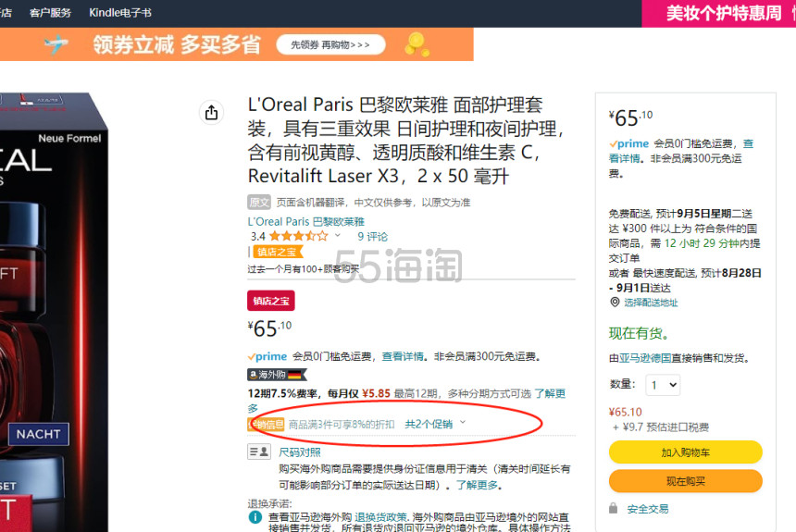Viewport: 796px width, 532px height.
Task: Click 选择配送地址 delivery address link
Action: pos(651,303)
